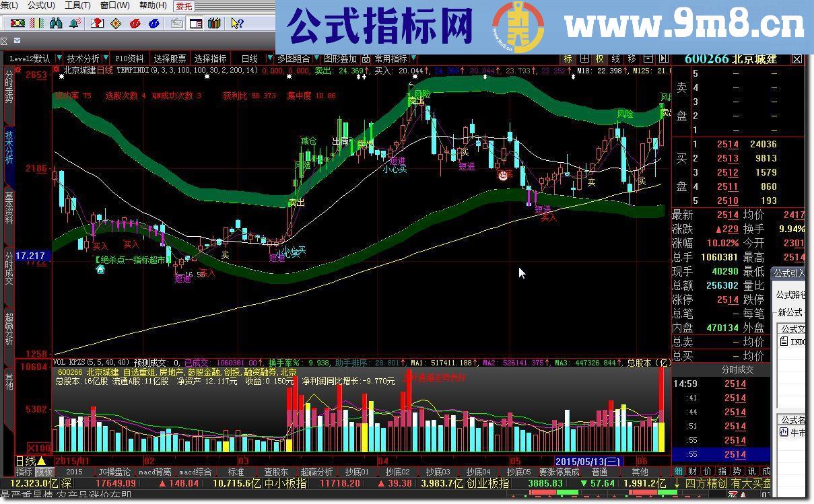Click the traffic light signal toolbar icon
This screenshot has height=504, width=814.
coord(18,24)
